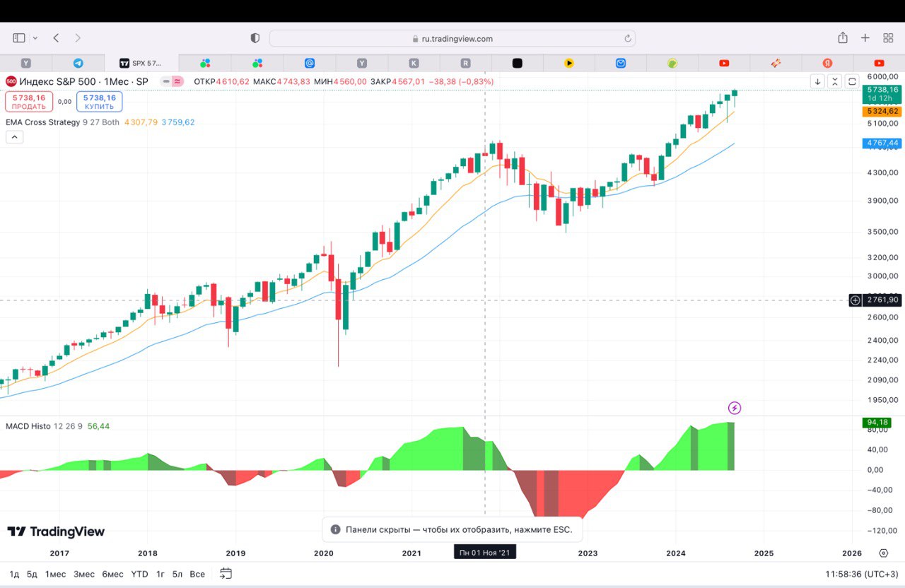Click the Пн 01 Ноя '21 date label
Viewport: 905px width, 588px height.
coord(485,552)
